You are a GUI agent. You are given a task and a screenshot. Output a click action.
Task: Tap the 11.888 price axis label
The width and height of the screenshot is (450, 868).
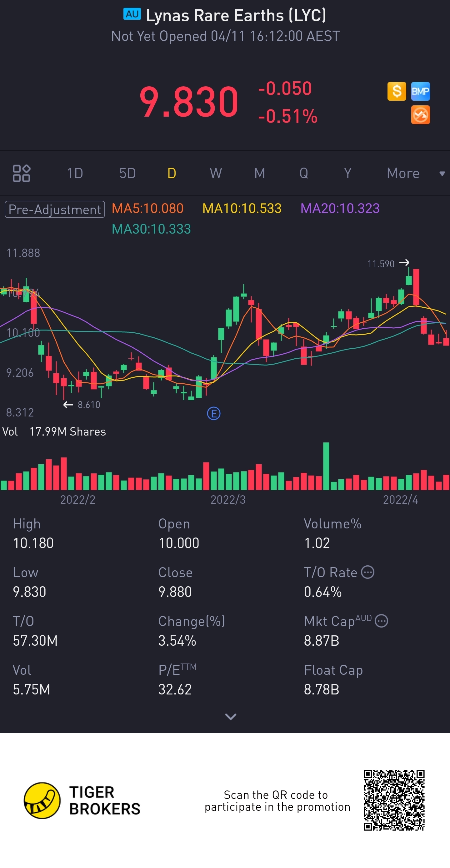click(x=23, y=253)
